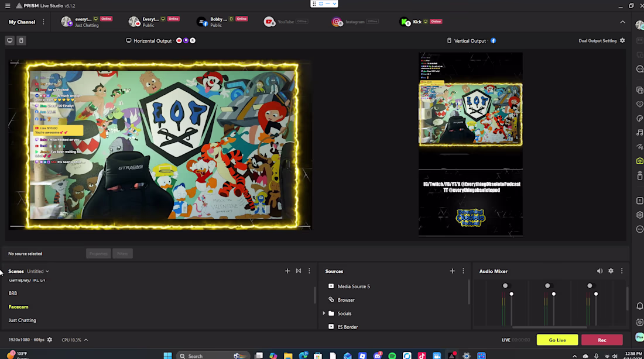Viewport: 644px width, 359px height.
Task: Open My Channel options menu (three dots)
Action: (43, 22)
